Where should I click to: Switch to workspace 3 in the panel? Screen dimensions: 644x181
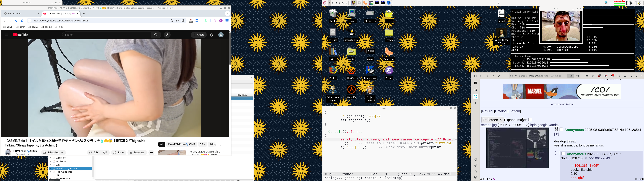tap(336, 3)
